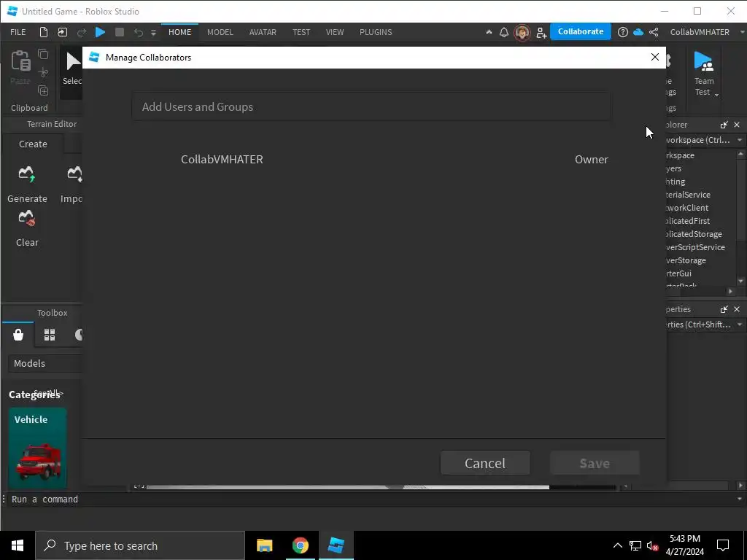747x560 pixels.
Task: Click the Duplicate icon in Clipboard group
Action: tap(43, 90)
